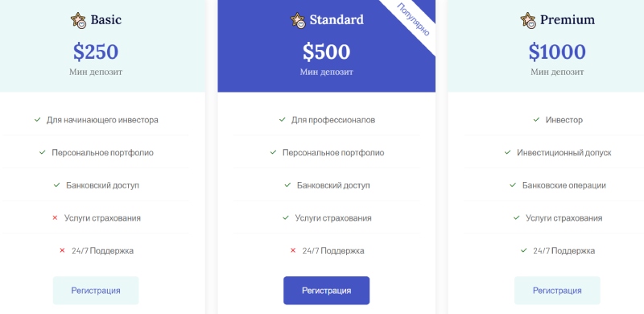Image resolution: width=644 pixels, height=314 pixels.
Task: Click Регистрация button under Premium plan
Action: pyautogui.click(x=557, y=291)
